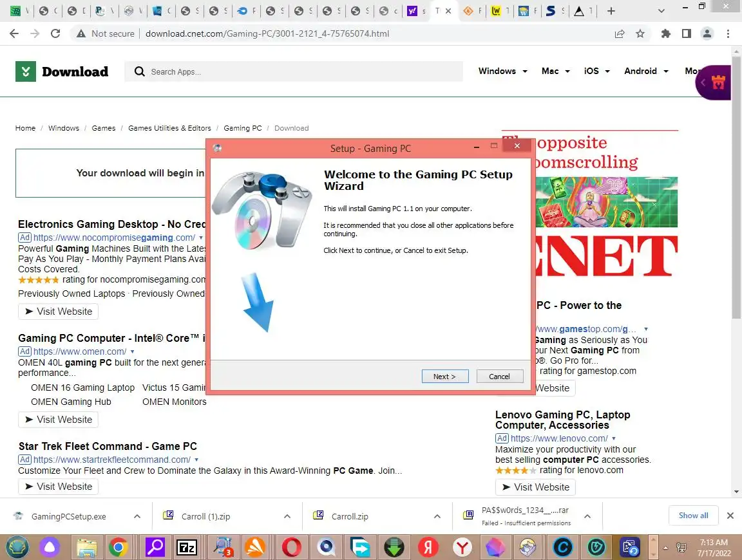Open the Chrome profile avatar
The width and height of the screenshot is (742, 560).
coord(707,33)
